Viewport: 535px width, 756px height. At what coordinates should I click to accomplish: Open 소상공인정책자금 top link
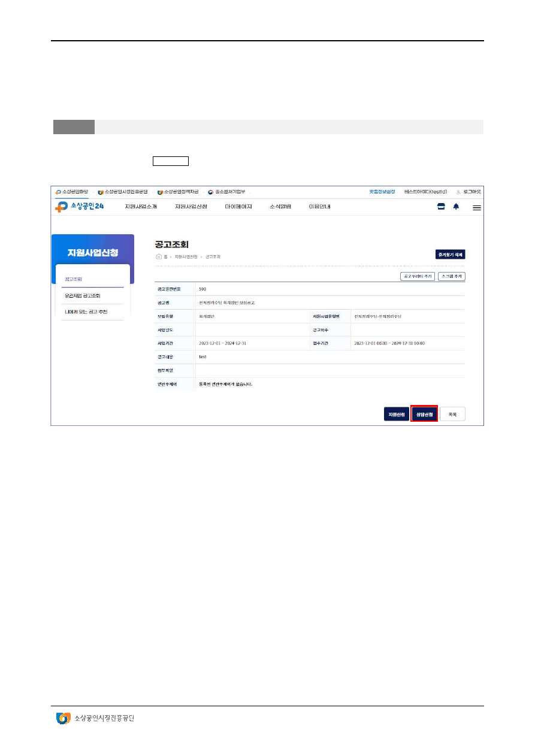[x=177, y=192]
